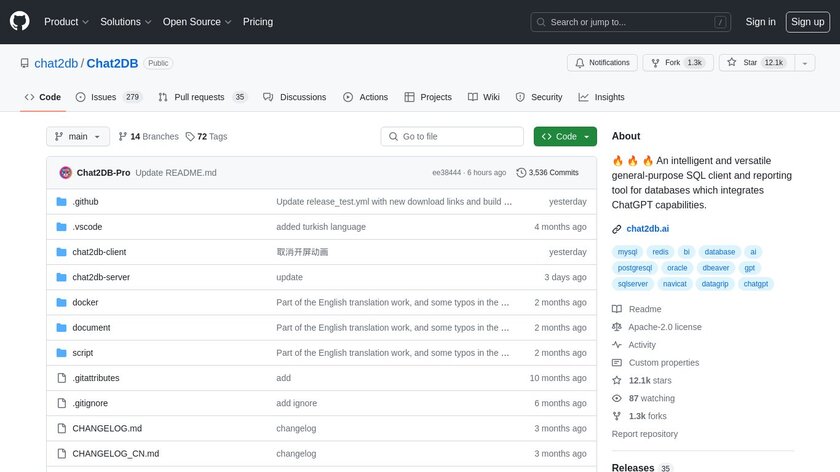Image resolution: width=840 pixels, height=472 pixels.
Task: Click the mysql topic tag
Action: 627,252
